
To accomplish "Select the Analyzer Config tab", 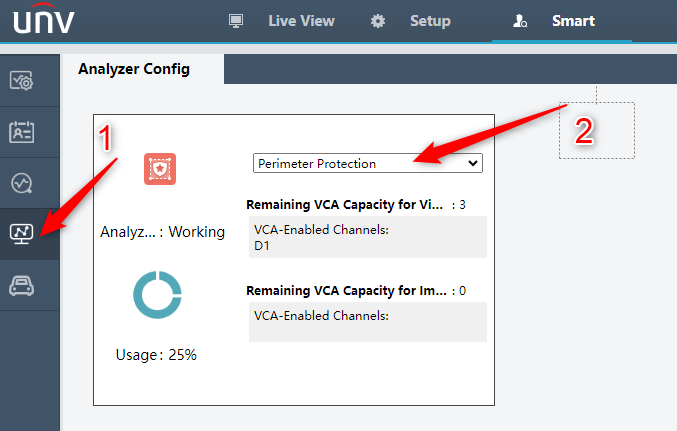I will click(134, 69).
